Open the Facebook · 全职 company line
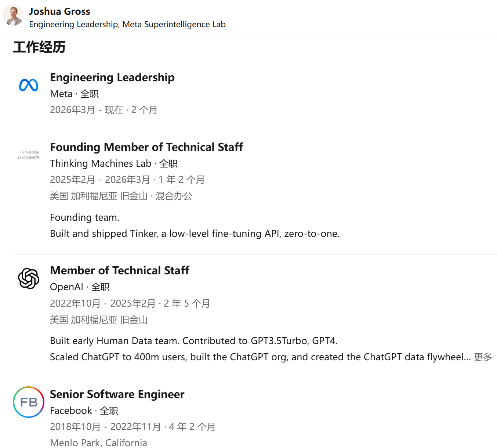 pos(84,411)
